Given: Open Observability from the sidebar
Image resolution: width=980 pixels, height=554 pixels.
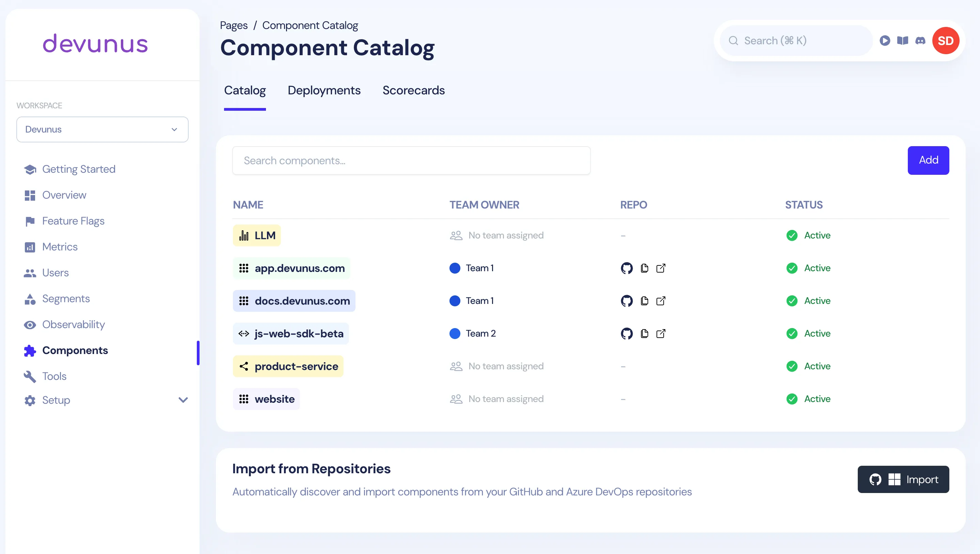Looking at the screenshot, I should tap(74, 324).
